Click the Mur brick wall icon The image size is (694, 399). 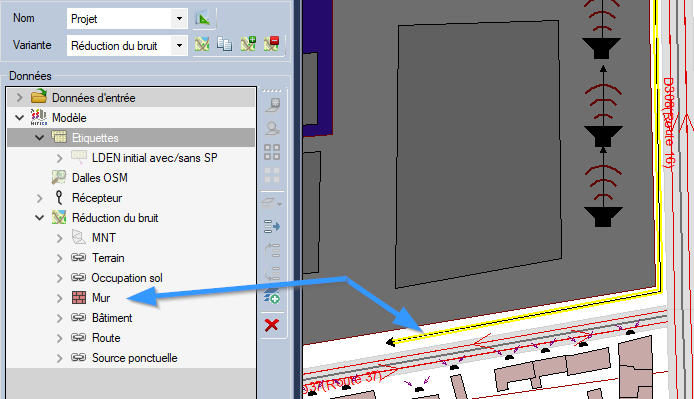point(79,298)
